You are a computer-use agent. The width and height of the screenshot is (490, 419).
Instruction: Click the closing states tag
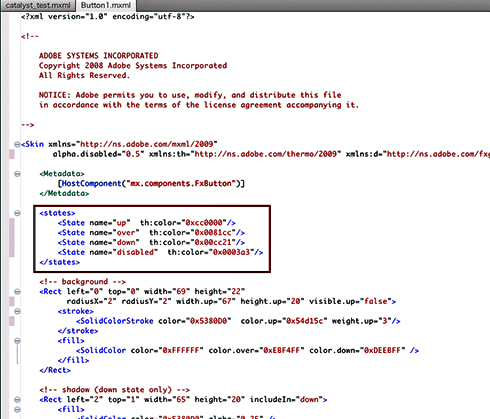coord(59,262)
